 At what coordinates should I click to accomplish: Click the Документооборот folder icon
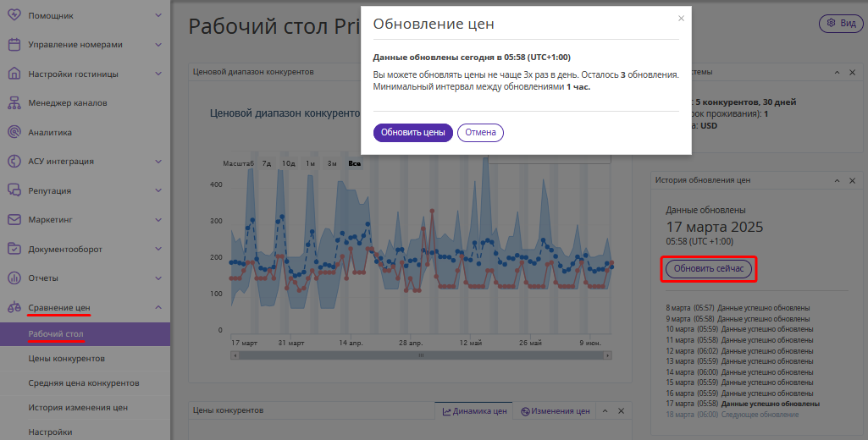[x=14, y=249]
